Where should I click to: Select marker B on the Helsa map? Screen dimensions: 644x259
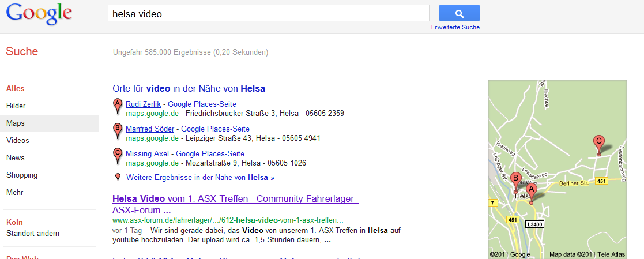(516, 183)
